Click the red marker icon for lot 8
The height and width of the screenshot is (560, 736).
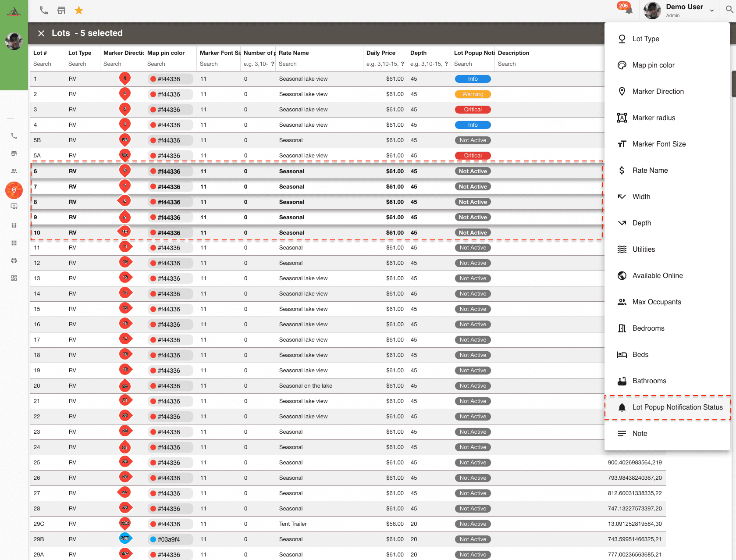[x=124, y=201]
